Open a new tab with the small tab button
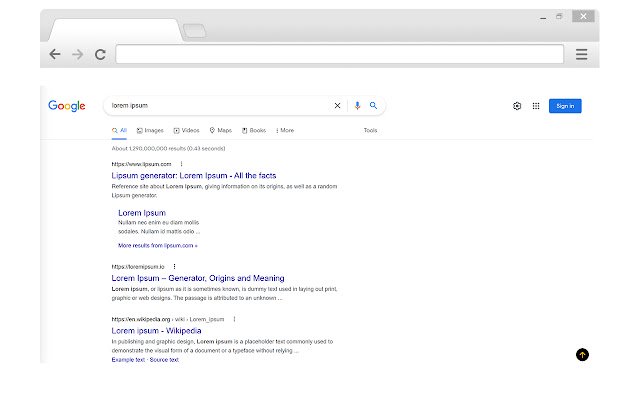Viewport: 640px width, 400px height. (194, 31)
